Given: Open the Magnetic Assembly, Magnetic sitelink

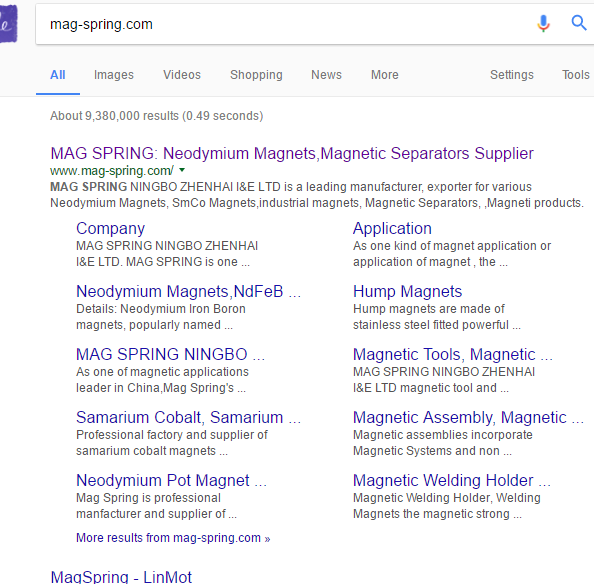Looking at the screenshot, I should point(468,417).
